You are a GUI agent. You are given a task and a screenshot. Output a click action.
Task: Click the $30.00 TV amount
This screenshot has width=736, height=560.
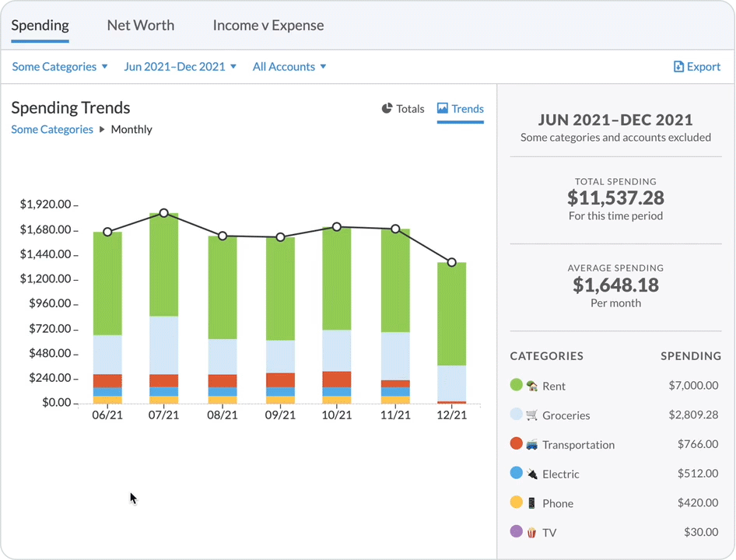click(x=701, y=532)
